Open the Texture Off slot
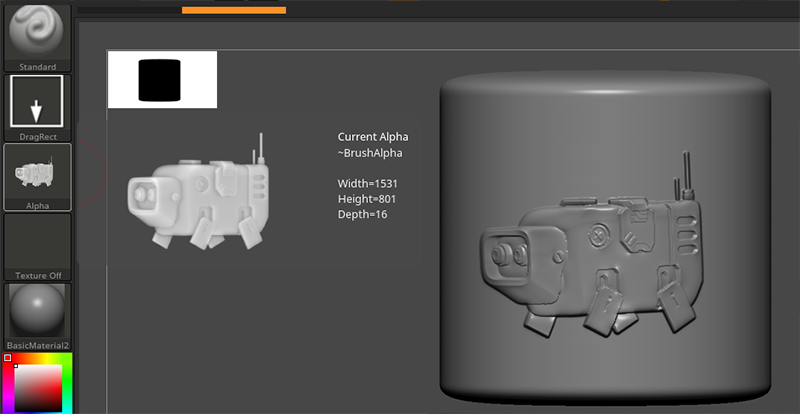 [x=37, y=243]
